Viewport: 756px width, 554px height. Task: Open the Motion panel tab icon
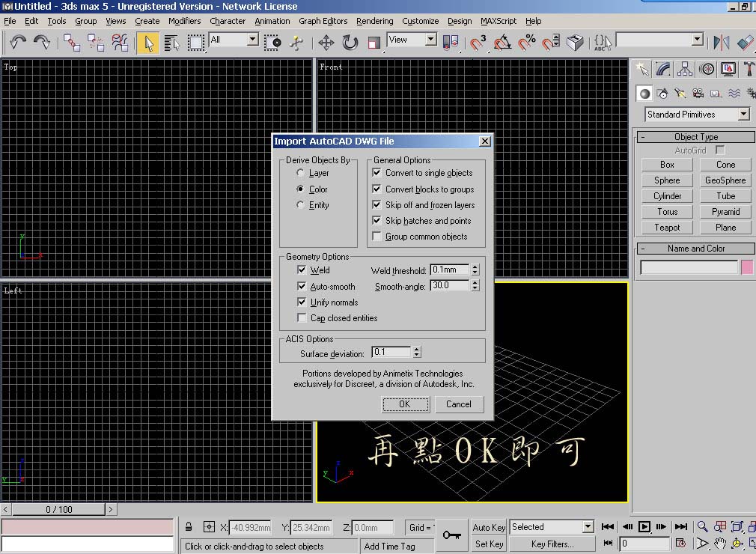[x=707, y=70]
